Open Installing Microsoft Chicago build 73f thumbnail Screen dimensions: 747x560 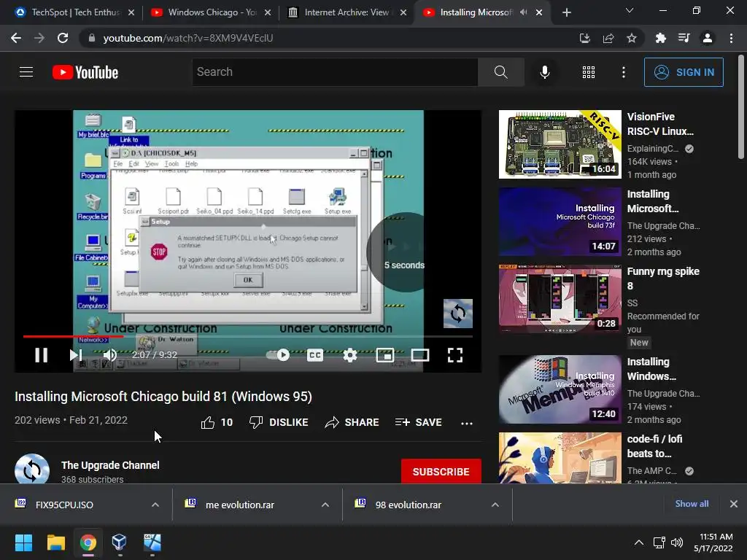(560, 222)
